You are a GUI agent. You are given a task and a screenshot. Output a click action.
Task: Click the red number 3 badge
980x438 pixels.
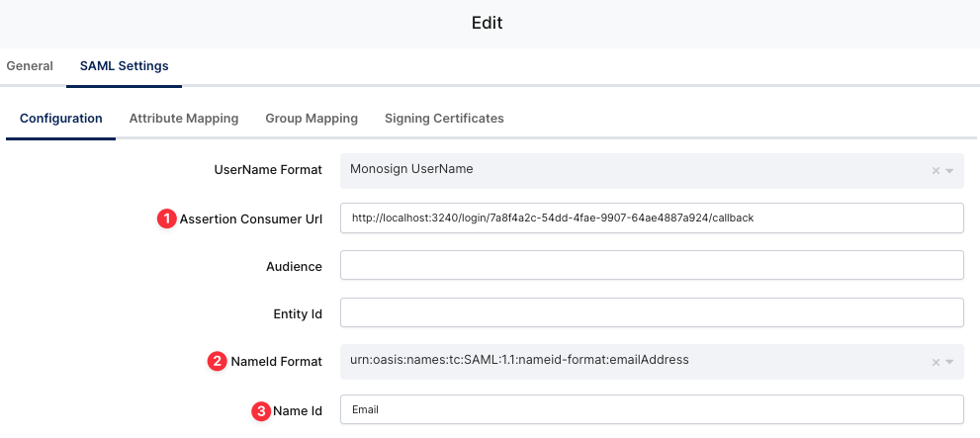(261, 410)
